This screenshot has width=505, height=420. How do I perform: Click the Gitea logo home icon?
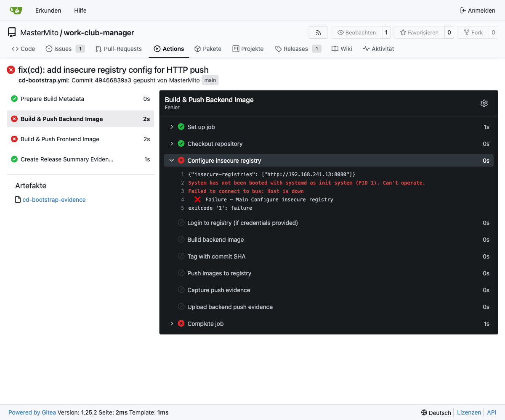click(x=16, y=11)
